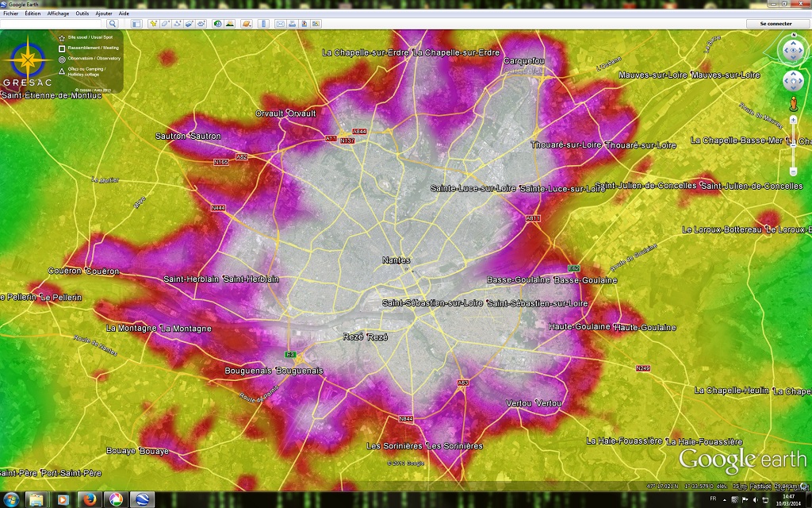This screenshot has height=508, width=812.
Task: Click the Print icon
Action: coord(292,23)
